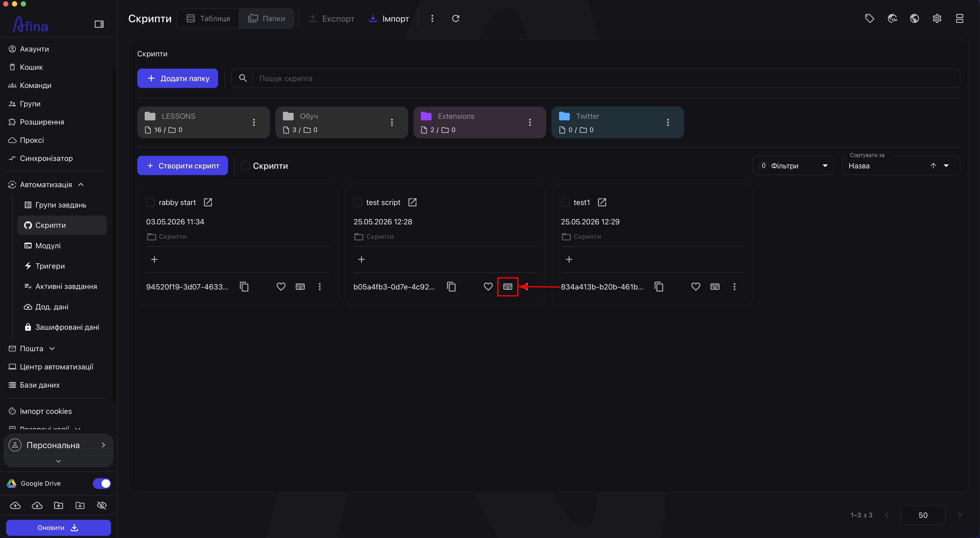Tick the select-all Скрипти checkbox
Viewport: 980px width, 538px height.
[x=245, y=166]
